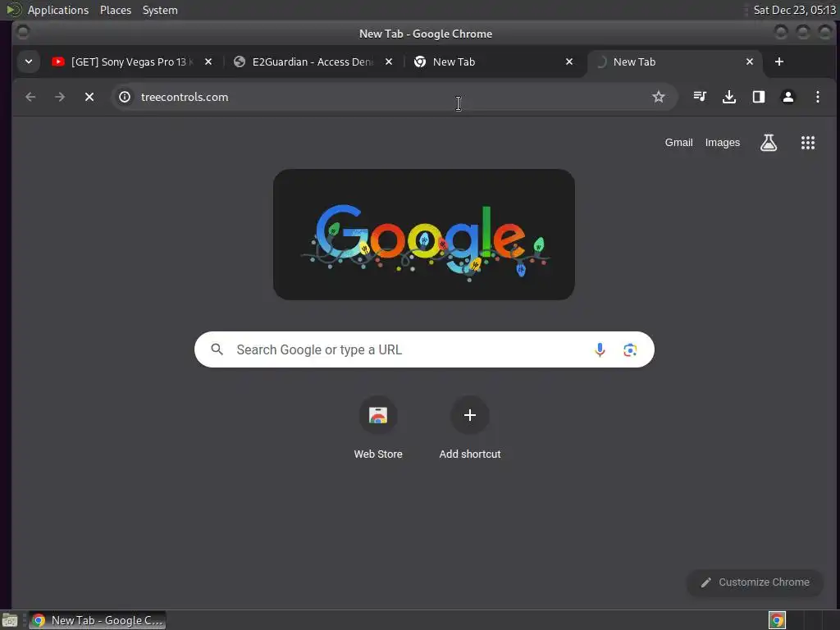Open the Images link

pyautogui.click(x=722, y=143)
